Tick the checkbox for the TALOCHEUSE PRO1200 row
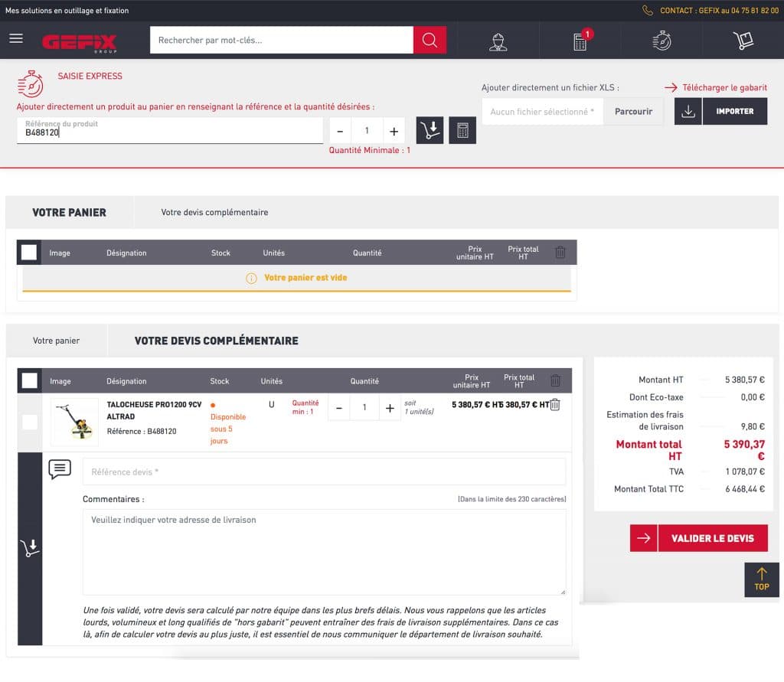 (30, 422)
